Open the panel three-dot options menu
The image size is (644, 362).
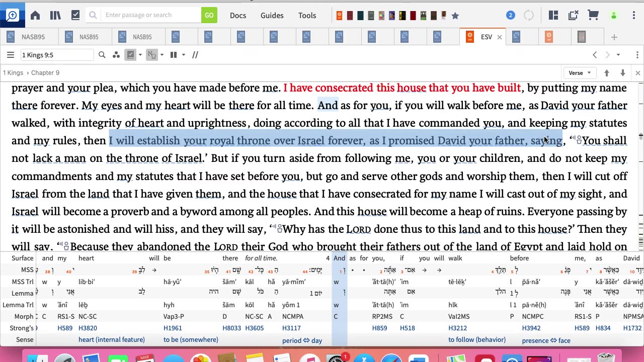(x=637, y=55)
